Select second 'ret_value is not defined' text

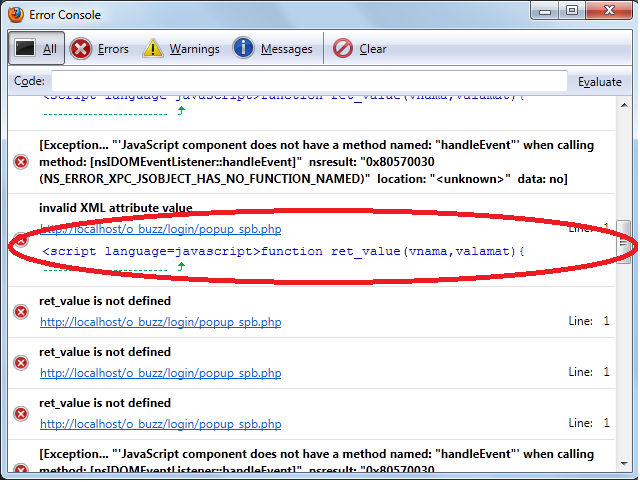coord(105,352)
